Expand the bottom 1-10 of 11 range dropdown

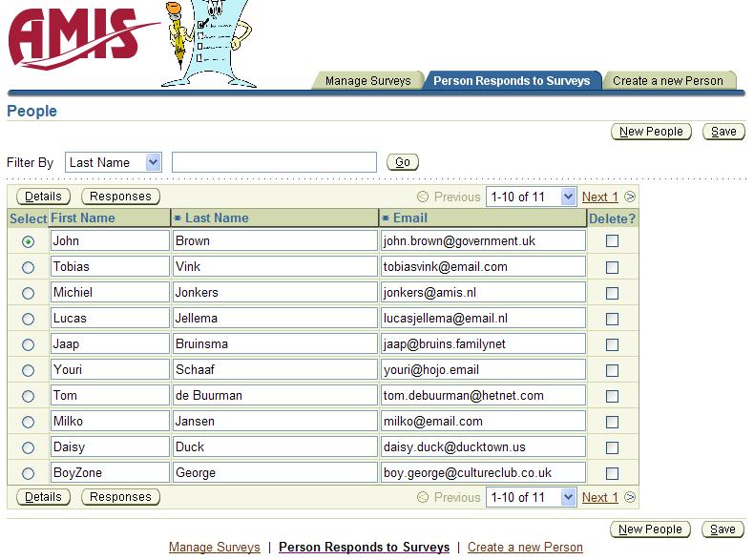pyautogui.click(x=569, y=498)
